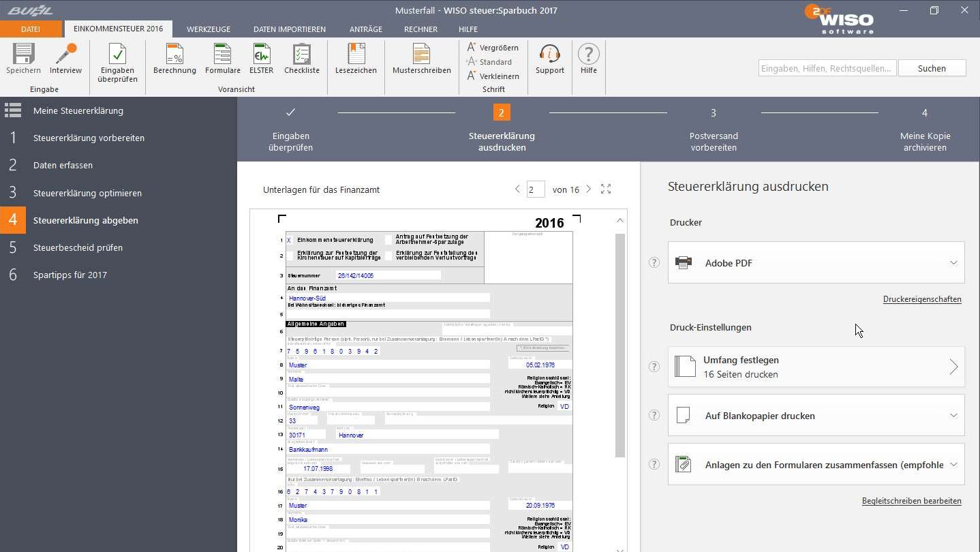The image size is (980, 552).
Task: Go to Steuererklärung ausdrucken wizard step
Action: coord(502,129)
